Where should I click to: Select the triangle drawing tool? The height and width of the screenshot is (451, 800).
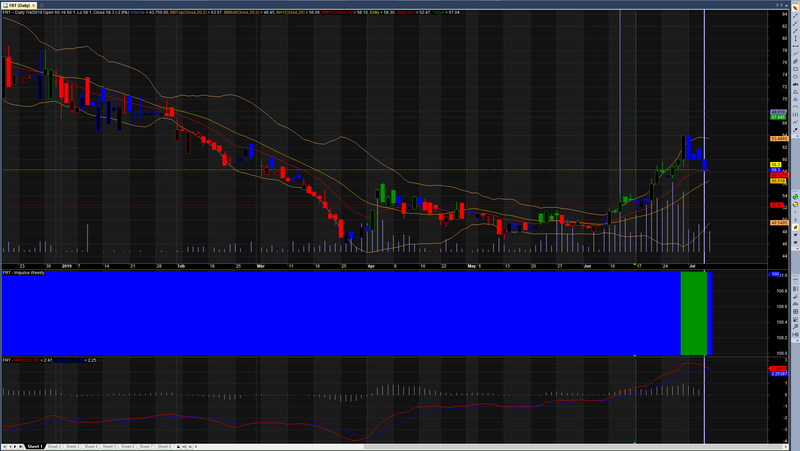click(x=795, y=92)
